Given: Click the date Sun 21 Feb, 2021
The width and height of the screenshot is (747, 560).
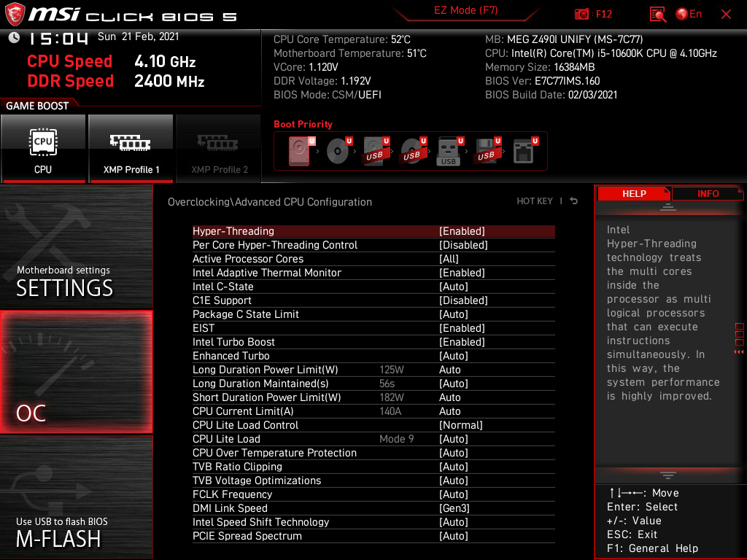Looking at the screenshot, I should [x=138, y=36].
